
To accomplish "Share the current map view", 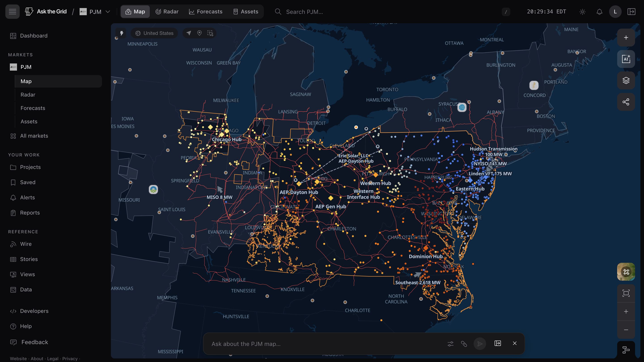I will coord(626,102).
